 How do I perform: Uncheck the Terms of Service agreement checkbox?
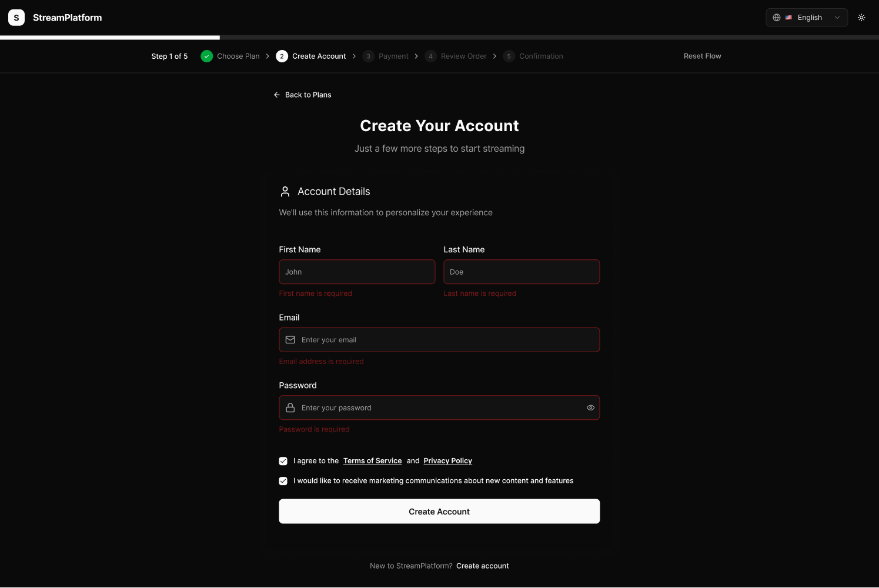283,461
